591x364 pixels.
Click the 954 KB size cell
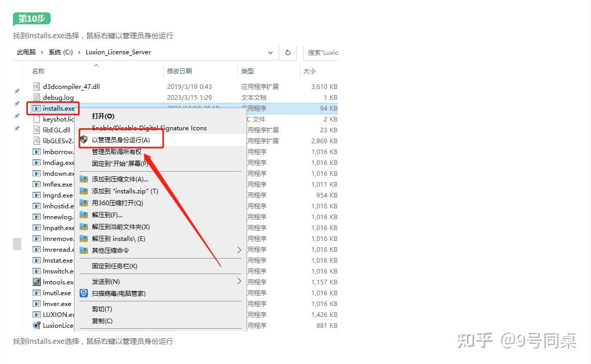coord(327,195)
